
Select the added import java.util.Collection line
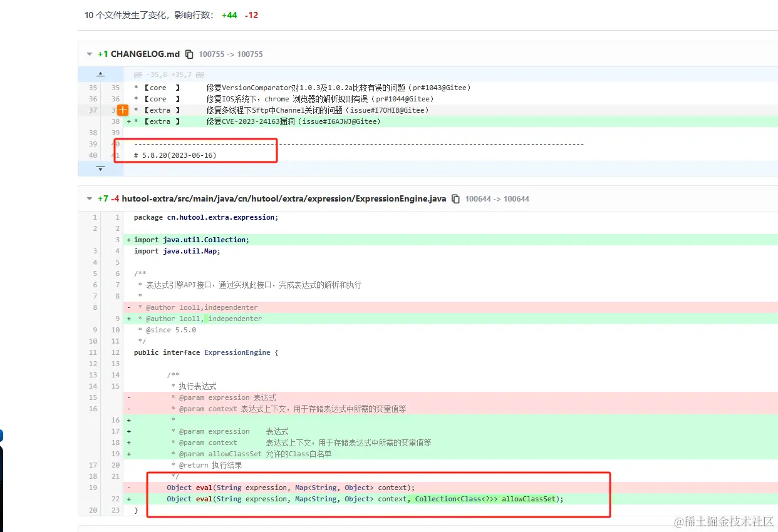tap(191, 240)
